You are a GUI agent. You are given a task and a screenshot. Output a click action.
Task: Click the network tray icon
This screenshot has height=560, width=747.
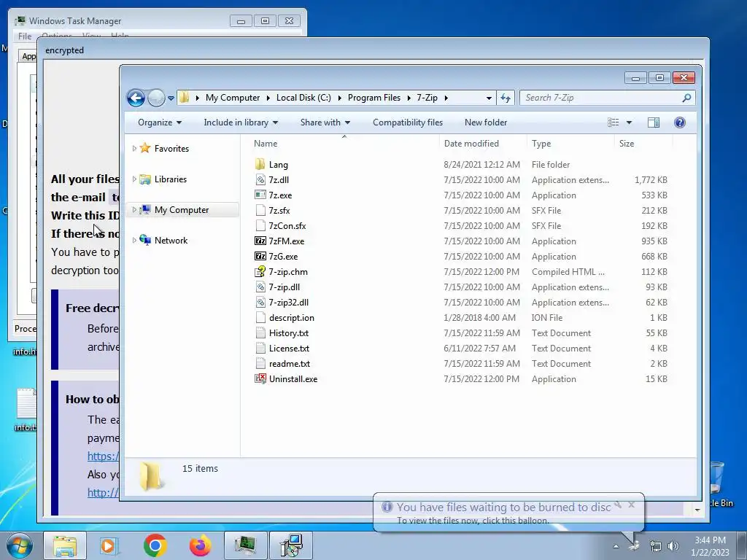tap(656, 547)
